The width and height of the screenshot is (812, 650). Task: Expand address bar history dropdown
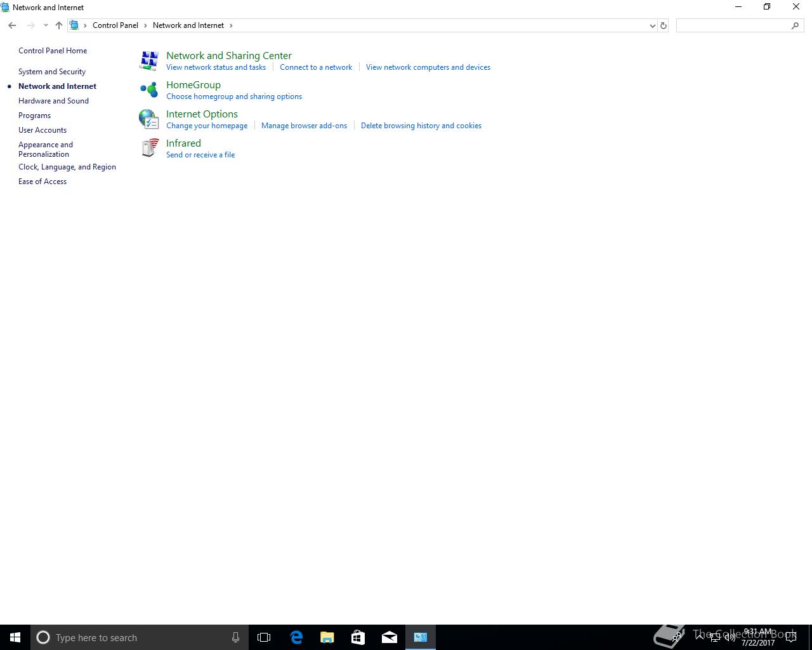pos(652,25)
